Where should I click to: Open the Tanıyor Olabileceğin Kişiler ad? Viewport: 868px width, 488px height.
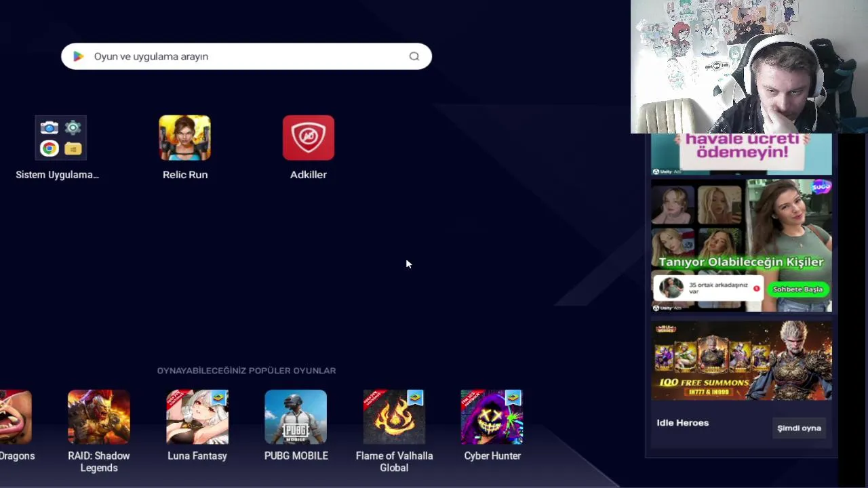pyautogui.click(x=741, y=245)
